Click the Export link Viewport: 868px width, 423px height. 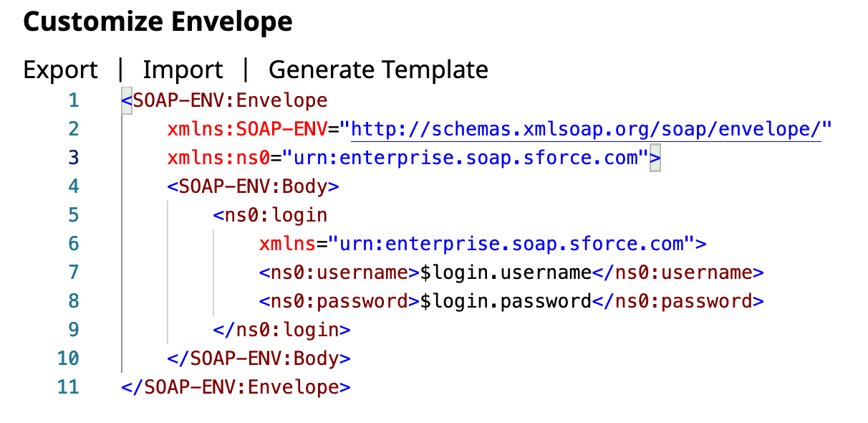point(60,70)
